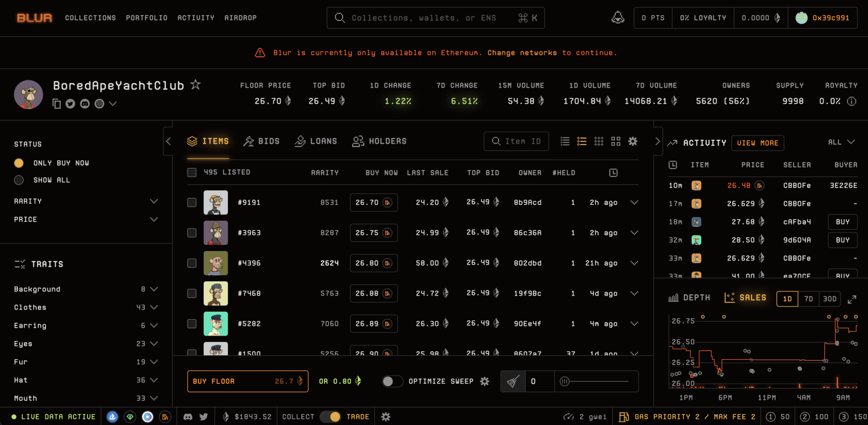Switch to the Bids tab
The width and height of the screenshot is (868, 425).
coord(261,141)
